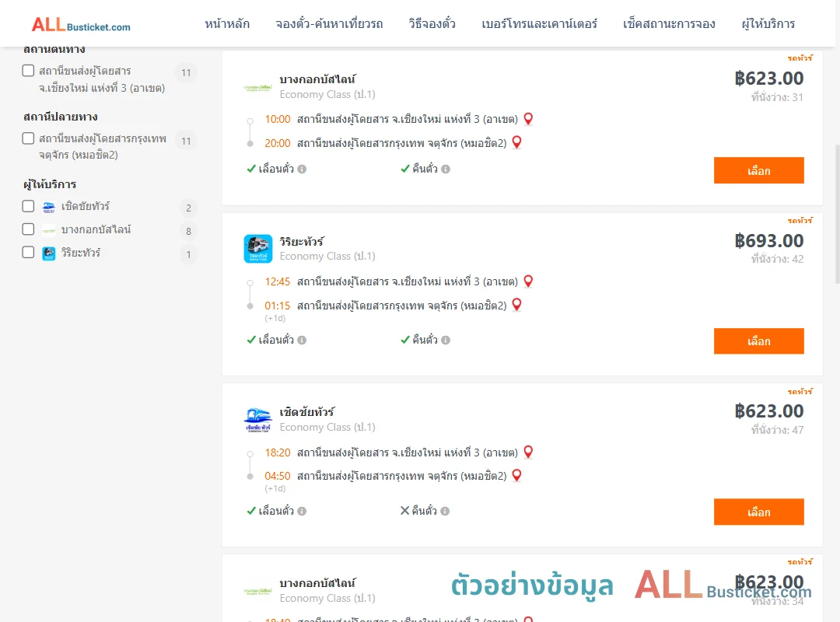
Task: Click the ฿693.00 price text
Action: click(769, 240)
